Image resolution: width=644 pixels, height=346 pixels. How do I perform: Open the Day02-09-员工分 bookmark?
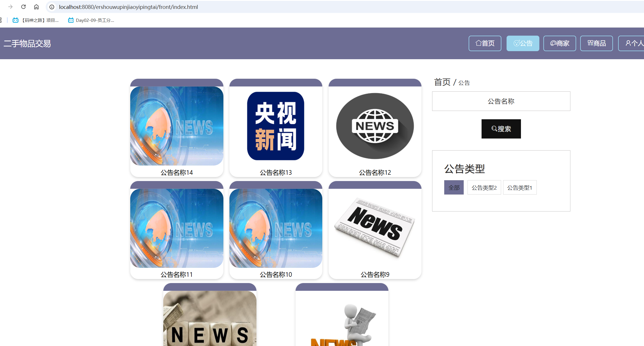coord(91,20)
